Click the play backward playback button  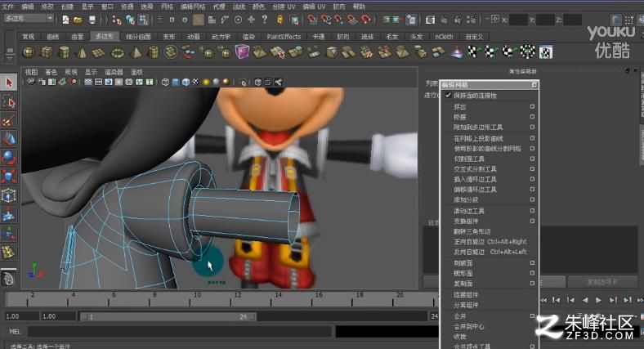[x=585, y=300]
